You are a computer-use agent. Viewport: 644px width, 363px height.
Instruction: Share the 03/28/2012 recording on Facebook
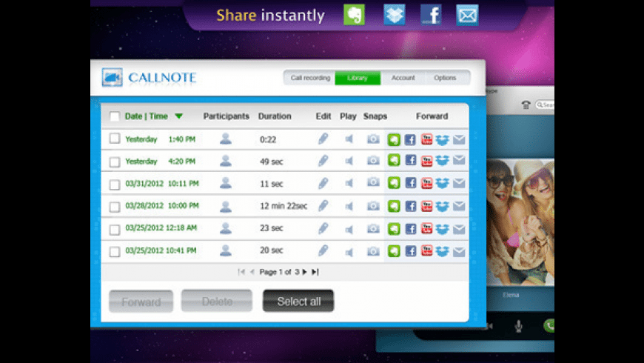pos(410,206)
